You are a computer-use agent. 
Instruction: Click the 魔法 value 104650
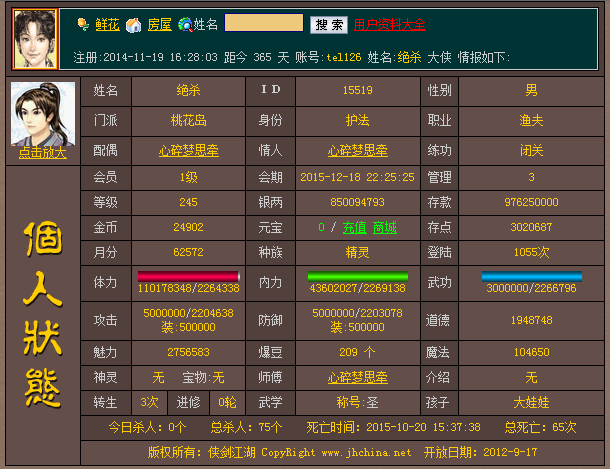[531, 352]
